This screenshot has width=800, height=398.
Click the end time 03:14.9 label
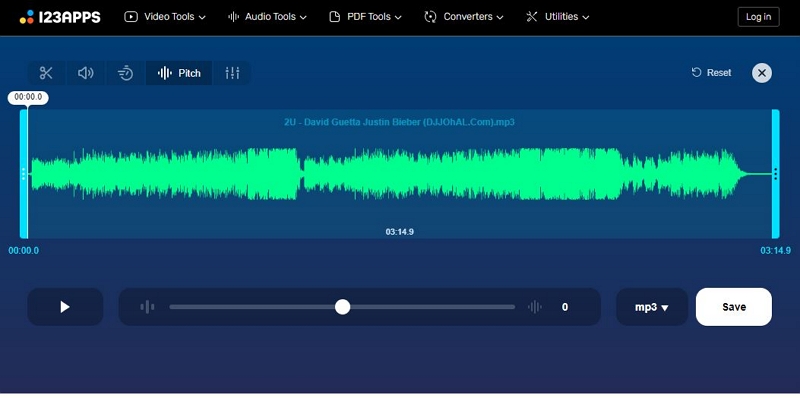pyautogui.click(x=776, y=251)
